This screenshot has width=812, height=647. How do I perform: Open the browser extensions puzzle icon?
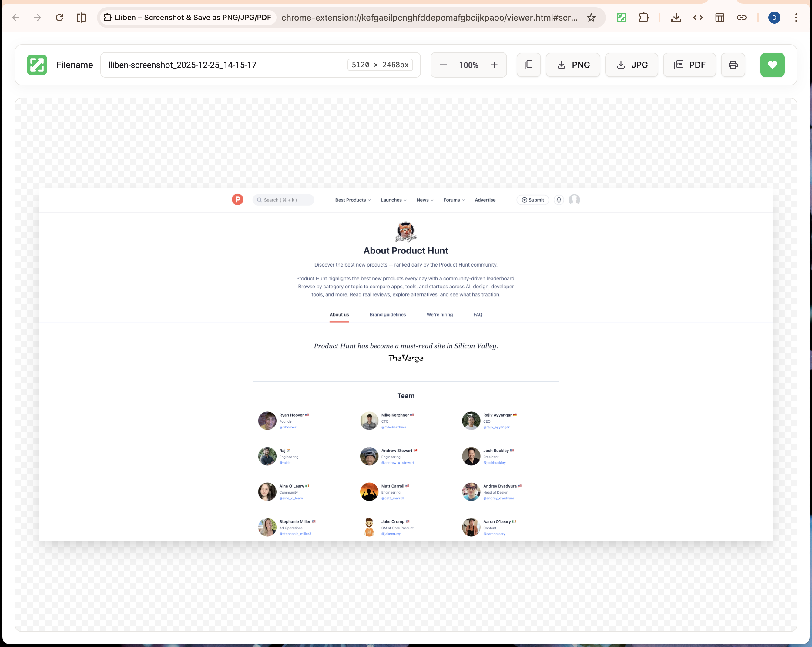(644, 17)
